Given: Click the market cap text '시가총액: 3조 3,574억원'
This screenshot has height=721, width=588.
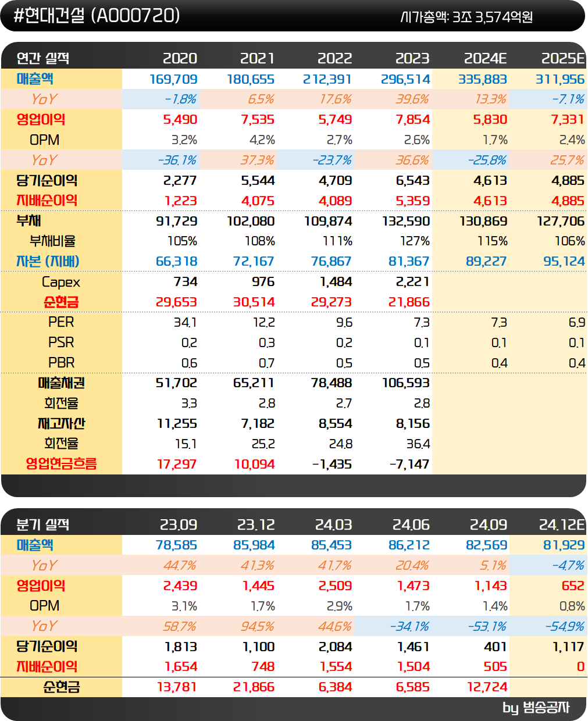Looking at the screenshot, I should pos(466,17).
